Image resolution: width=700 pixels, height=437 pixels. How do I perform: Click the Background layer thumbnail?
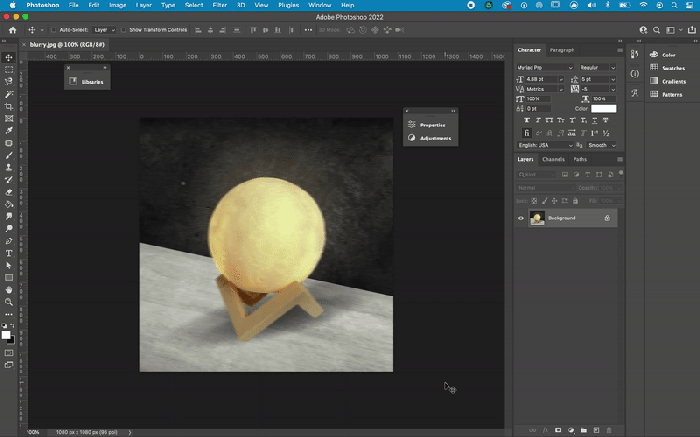click(x=537, y=218)
